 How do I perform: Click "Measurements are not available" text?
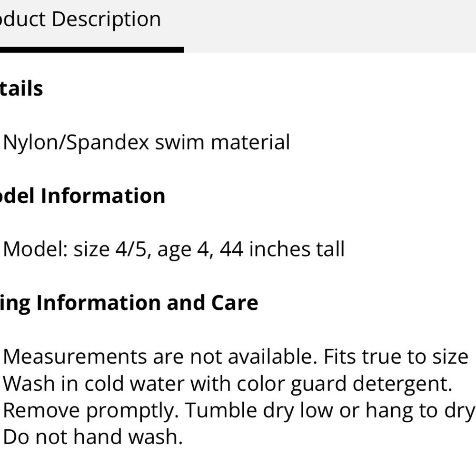(159, 357)
